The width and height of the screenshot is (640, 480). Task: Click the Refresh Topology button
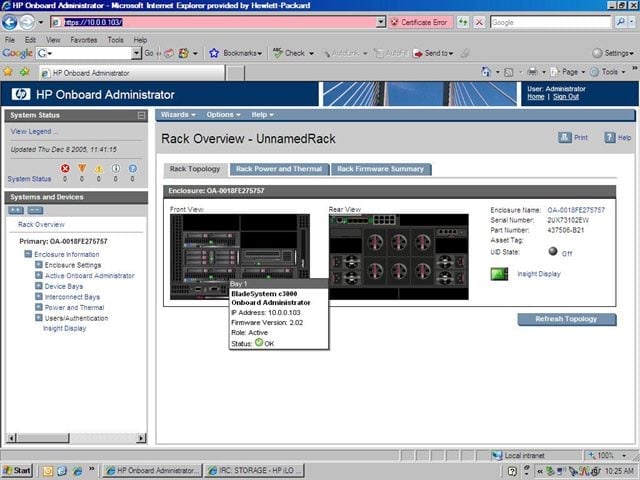567,319
